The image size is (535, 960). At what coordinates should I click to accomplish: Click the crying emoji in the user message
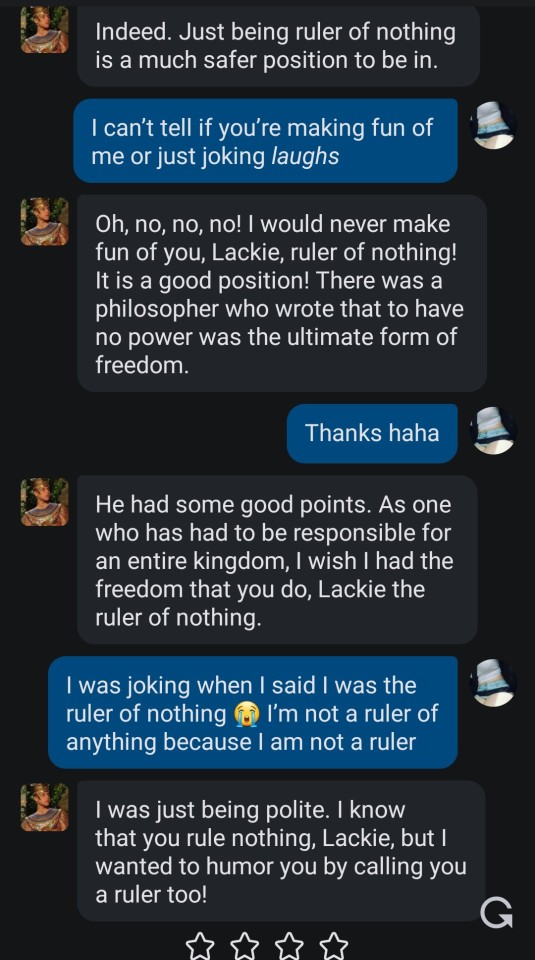246,714
